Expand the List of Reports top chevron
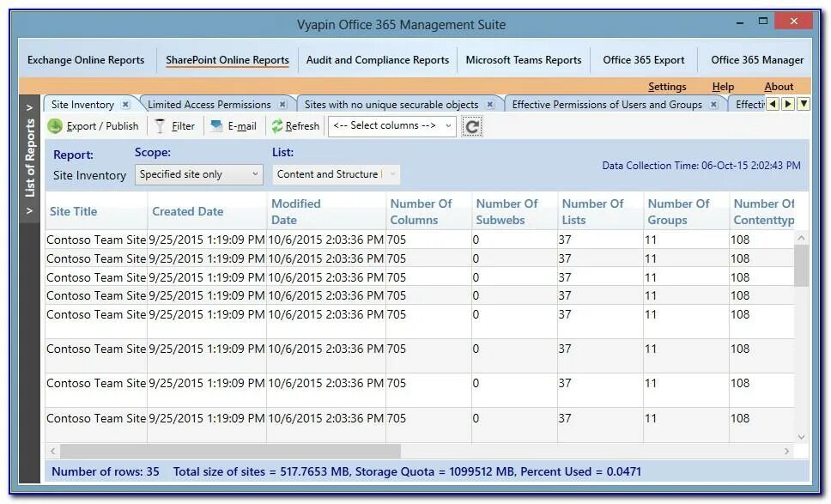This screenshot has width=831, height=504. point(30,108)
